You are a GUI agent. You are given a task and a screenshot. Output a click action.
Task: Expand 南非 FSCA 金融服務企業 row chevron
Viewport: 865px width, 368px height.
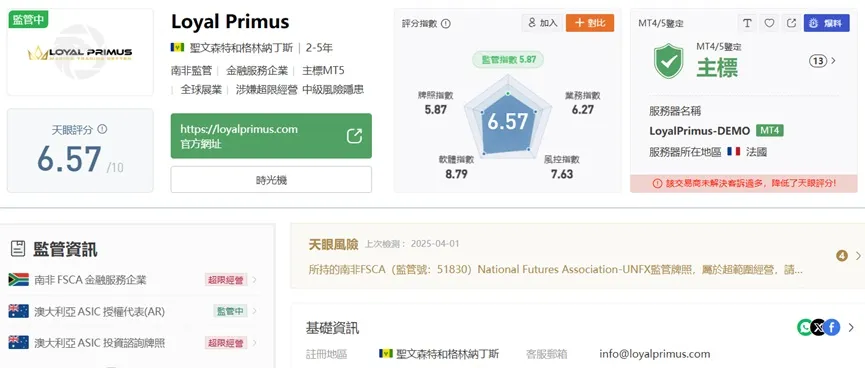pos(254,280)
